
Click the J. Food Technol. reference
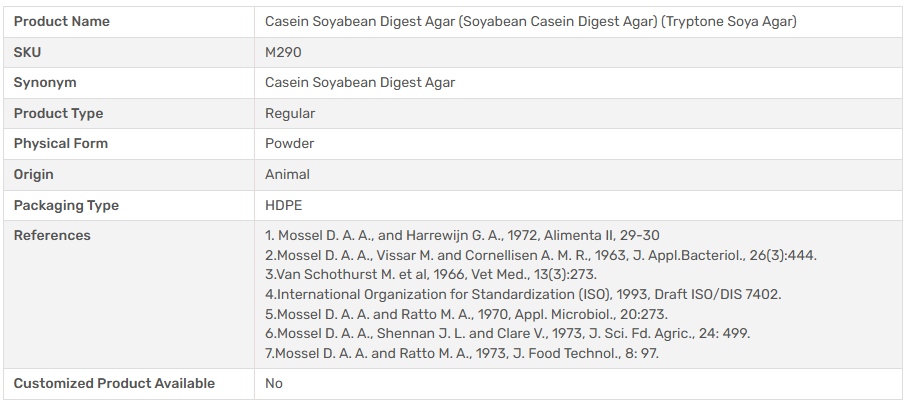pos(462,352)
